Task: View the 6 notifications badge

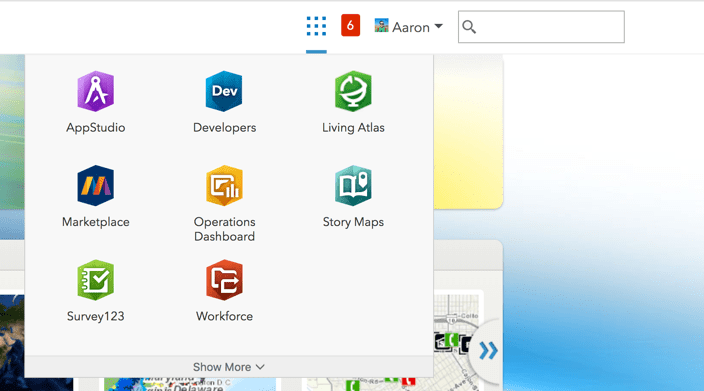Action: 350,25
